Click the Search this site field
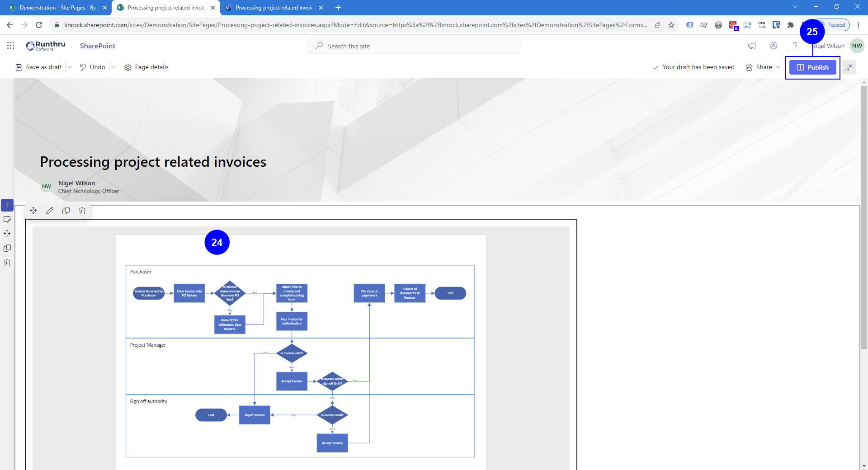Image resolution: width=868 pixels, height=470 pixels. 414,46
